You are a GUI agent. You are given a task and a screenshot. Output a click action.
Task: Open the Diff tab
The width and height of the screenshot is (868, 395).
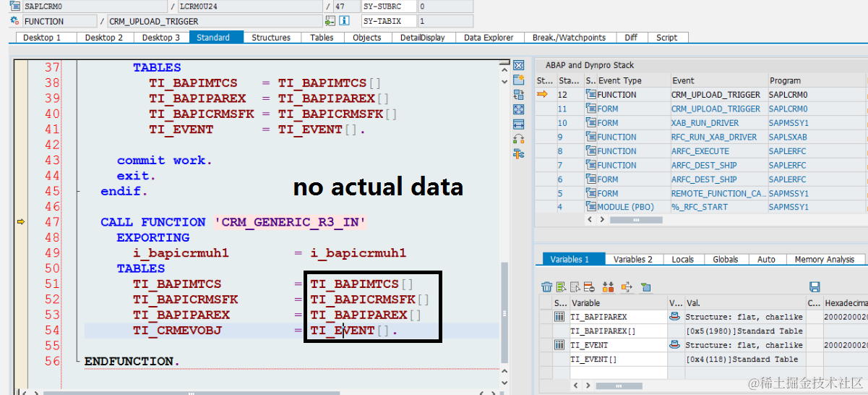click(631, 38)
